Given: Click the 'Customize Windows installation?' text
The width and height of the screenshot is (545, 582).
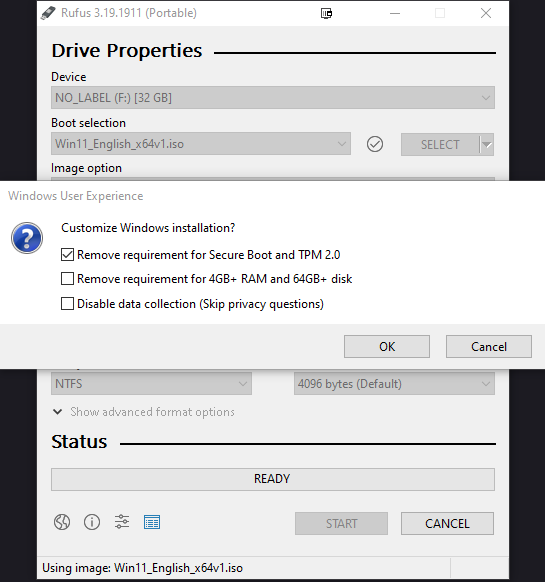Looking at the screenshot, I should pos(148,228).
